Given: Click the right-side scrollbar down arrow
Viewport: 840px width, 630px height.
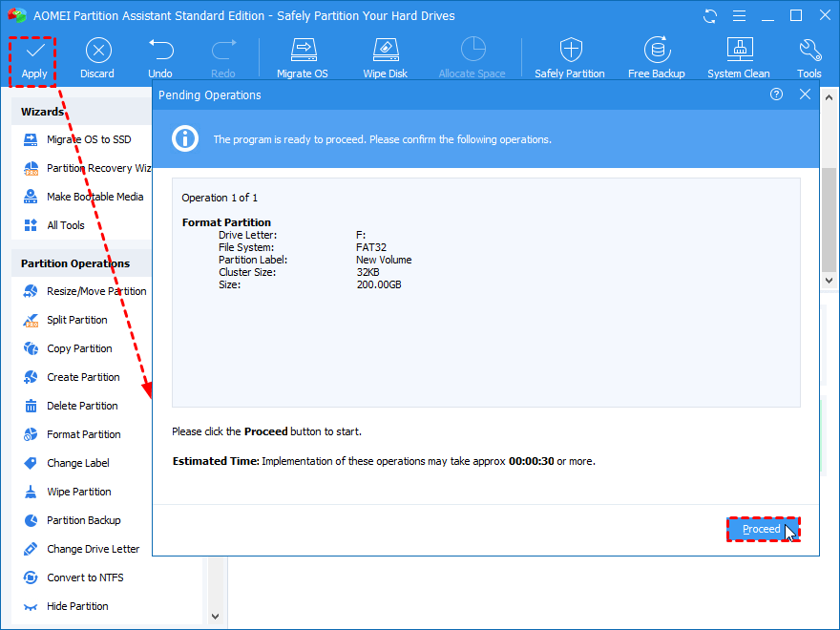Looking at the screenshot, I should (x=829, y=282).
